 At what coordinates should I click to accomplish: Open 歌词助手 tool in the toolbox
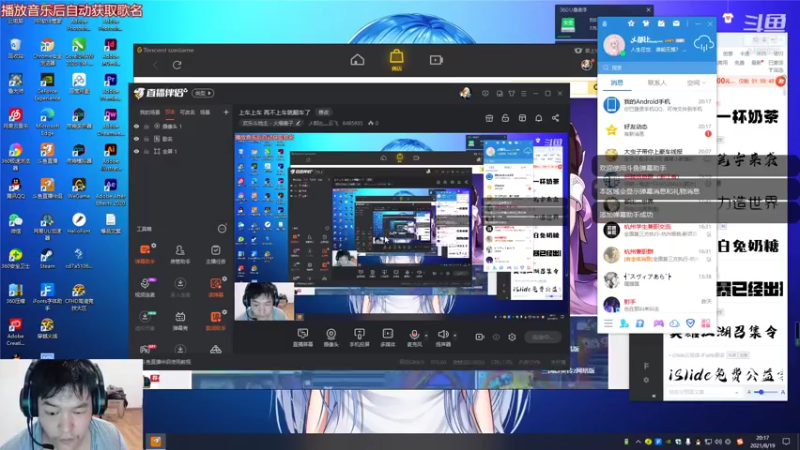tap(215, 321)
